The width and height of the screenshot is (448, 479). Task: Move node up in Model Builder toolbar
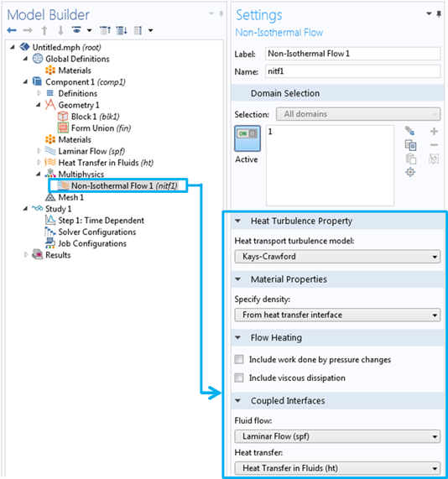[x=44, y=30]
